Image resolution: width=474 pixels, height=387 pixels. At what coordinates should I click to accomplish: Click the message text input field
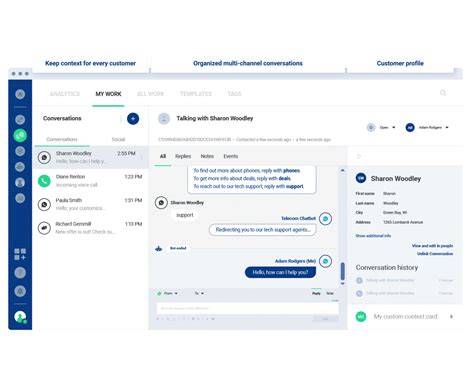tap(248, 308)
